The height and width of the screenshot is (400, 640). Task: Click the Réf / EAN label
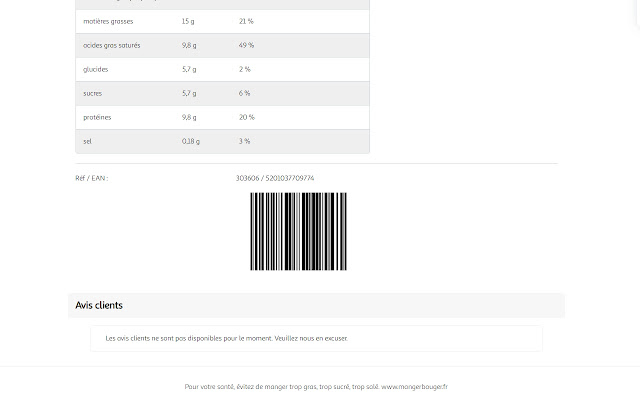(92, 178)
